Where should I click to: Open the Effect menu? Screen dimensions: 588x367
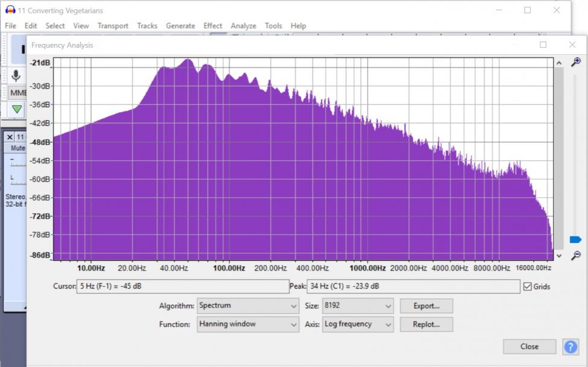click(212, 26)
